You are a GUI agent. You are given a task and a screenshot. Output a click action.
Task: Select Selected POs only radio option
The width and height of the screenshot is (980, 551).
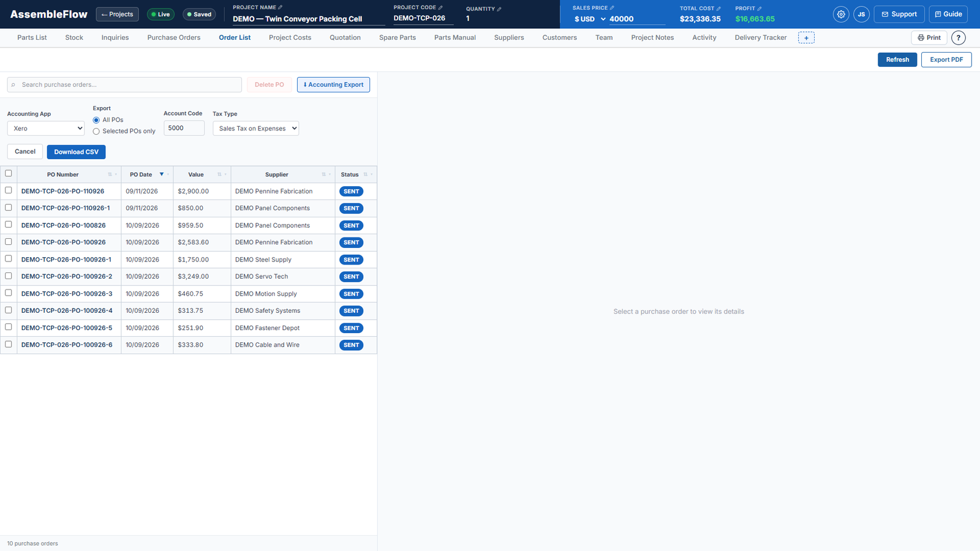point(96,131)
